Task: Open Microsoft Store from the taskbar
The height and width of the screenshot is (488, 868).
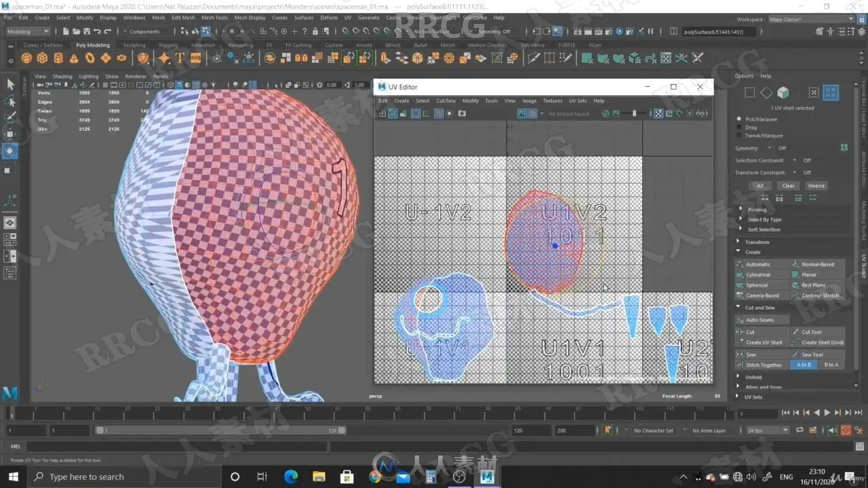Action: (347, 476)
